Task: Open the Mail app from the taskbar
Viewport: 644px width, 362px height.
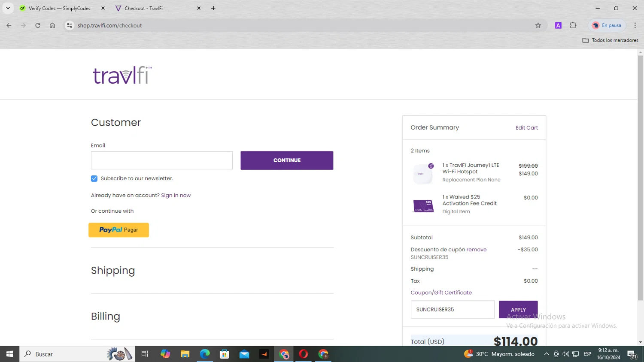Action: [244, 354]
